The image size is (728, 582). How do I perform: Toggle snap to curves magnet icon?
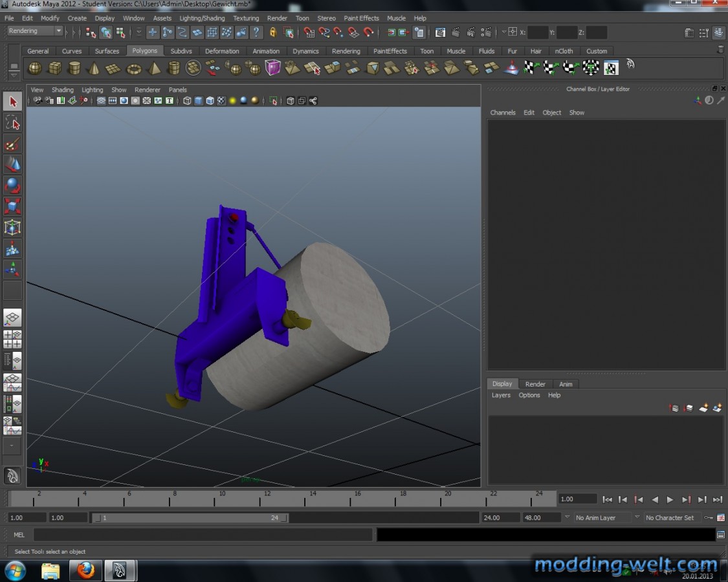coord(324,32)
